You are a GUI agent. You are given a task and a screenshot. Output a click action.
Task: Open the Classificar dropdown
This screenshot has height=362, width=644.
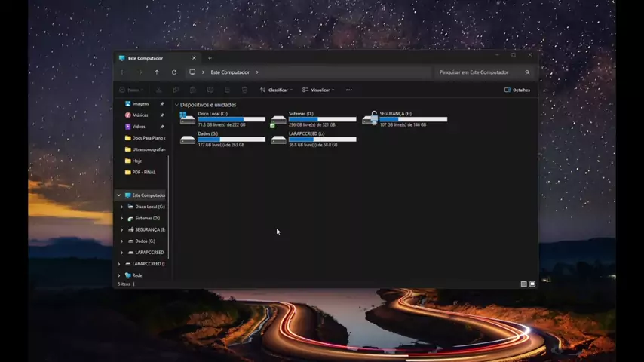coord(277,90)
